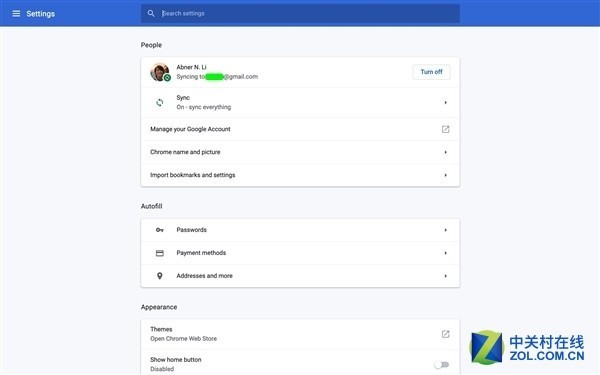Viewport: 600px width, 375px height.
Task: Expand the Passwords row arrow
Action: tap(445, 230)
